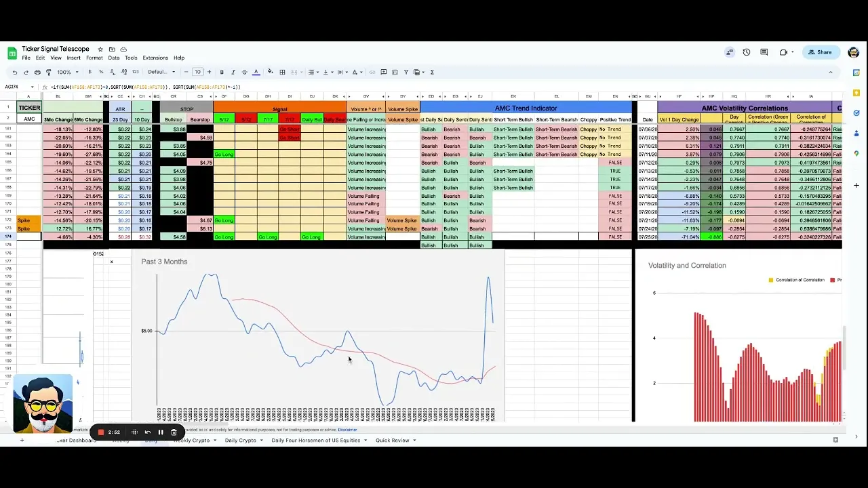Open the text rotation dropdown
The width and height of the screenshot is (868, 488).
pos(357,72)
